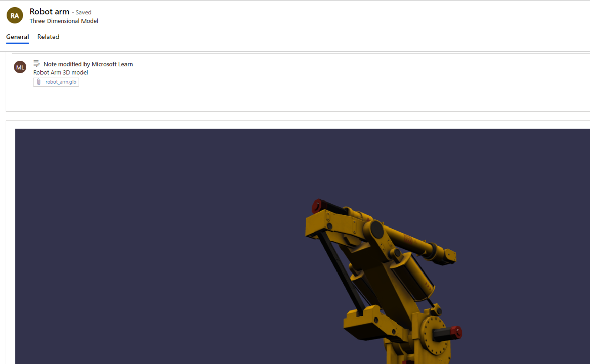
Task: Click the ML user avatar
Action: [x=20, y=67]
